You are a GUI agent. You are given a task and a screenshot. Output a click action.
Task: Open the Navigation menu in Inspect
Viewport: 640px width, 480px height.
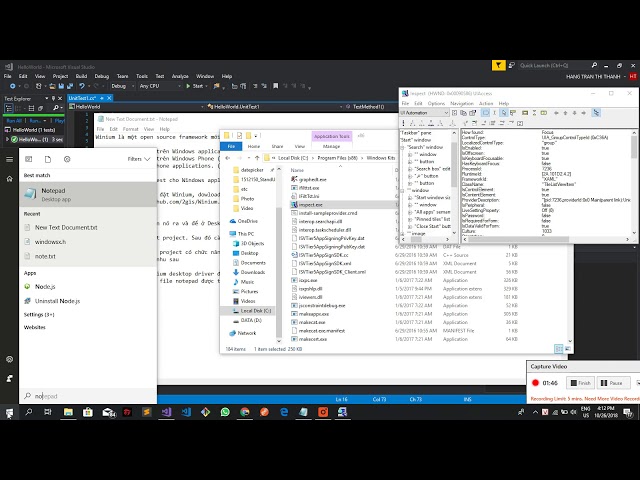click(462, 104)
